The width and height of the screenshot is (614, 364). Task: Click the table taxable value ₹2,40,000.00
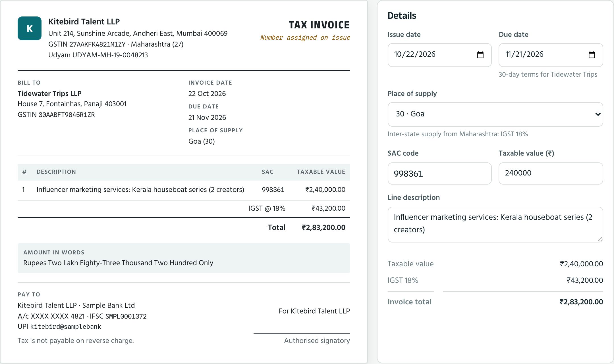point(325,190)
